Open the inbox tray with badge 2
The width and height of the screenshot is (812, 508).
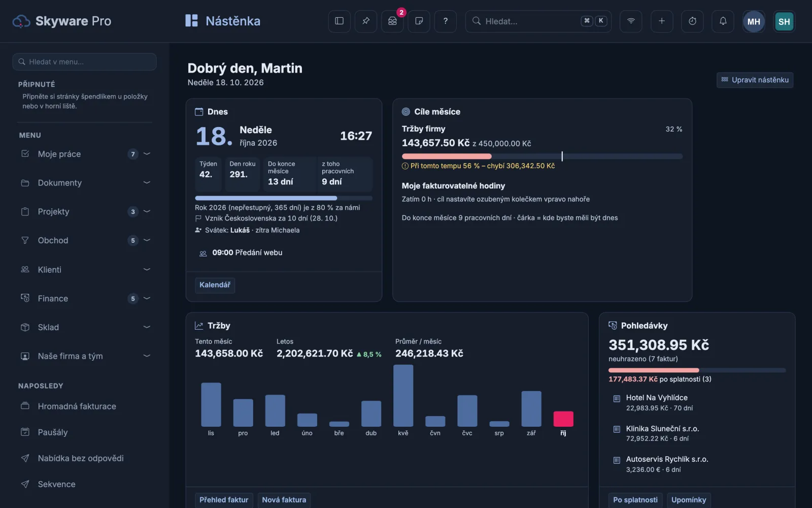point(392,21)
